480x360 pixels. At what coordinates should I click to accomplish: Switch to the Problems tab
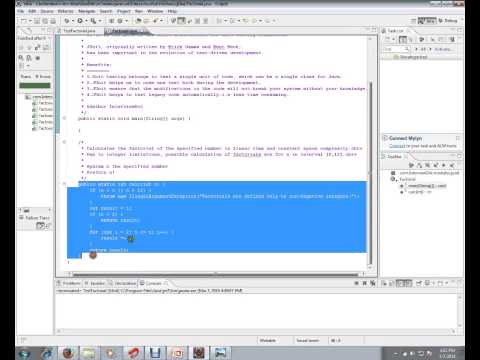69,283
